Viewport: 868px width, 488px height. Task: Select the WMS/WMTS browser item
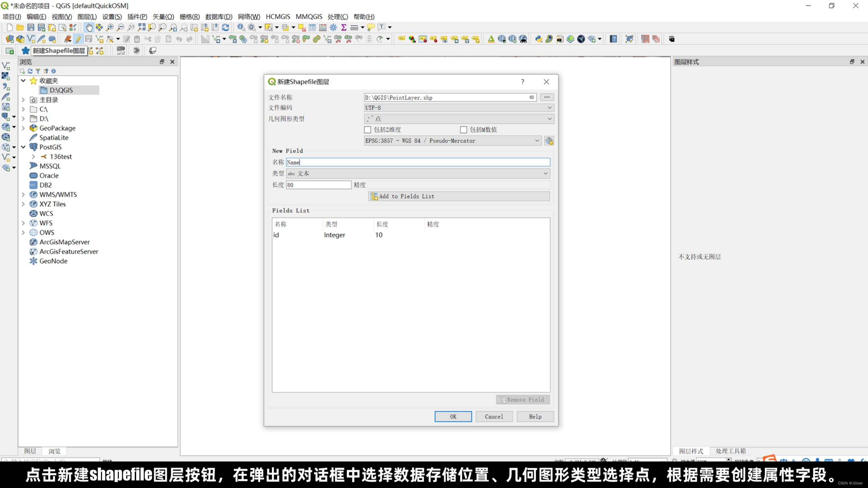58,195
